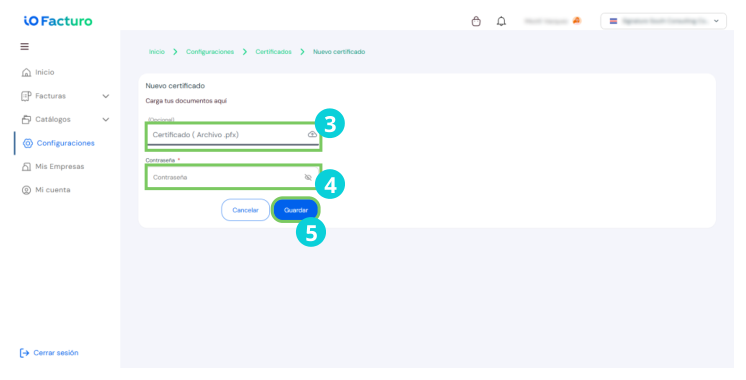Go to Certificados breadcrumb link
Image resolution: width=746 pixels, height=380 pixels.
(x=274, y=51)
